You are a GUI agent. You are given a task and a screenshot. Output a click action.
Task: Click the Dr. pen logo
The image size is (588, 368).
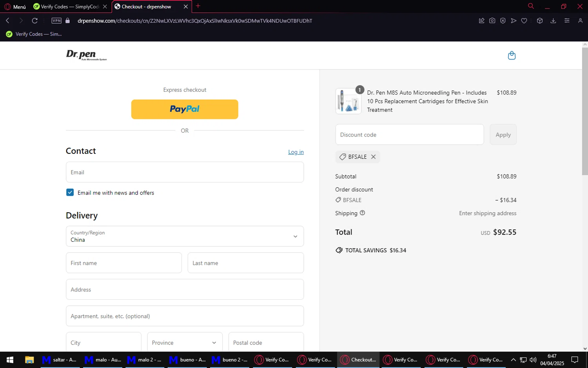point(86,55)
